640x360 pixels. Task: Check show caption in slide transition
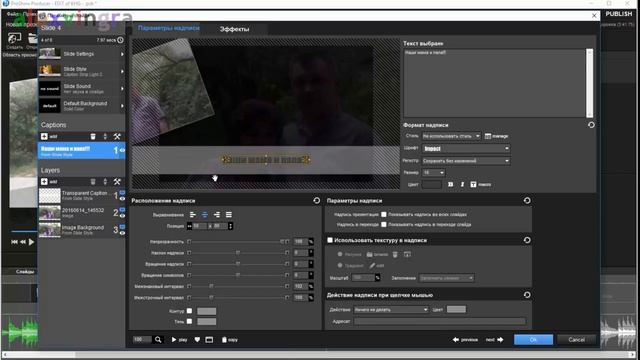[x=384, y=224]
